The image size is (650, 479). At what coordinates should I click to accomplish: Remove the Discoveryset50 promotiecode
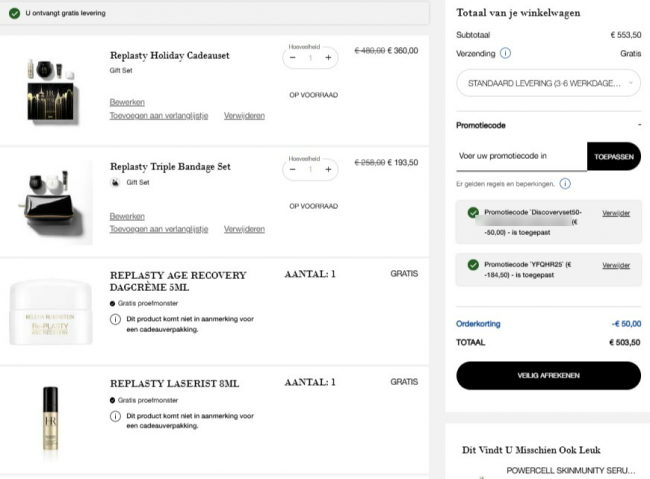[616, 213]
